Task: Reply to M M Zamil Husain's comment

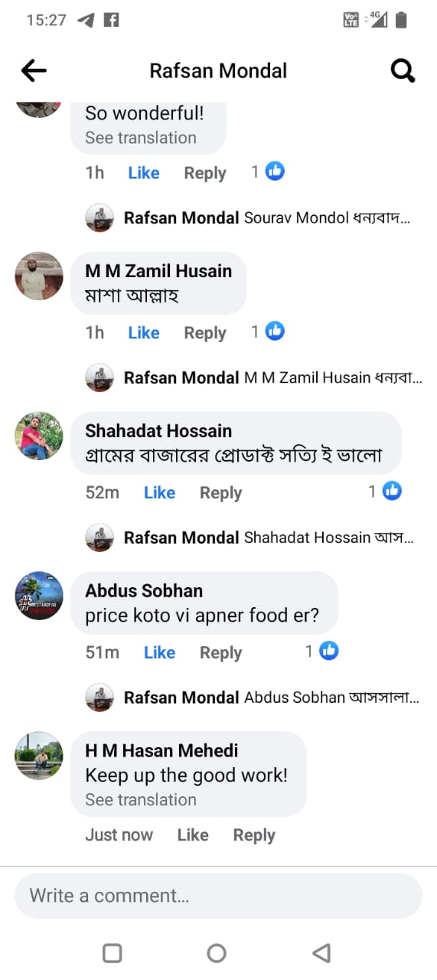Action: pos(205,333)
